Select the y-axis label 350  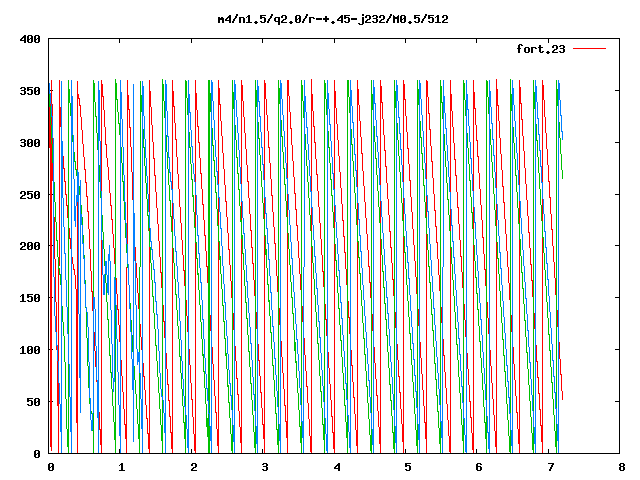(x=30, y=91)
